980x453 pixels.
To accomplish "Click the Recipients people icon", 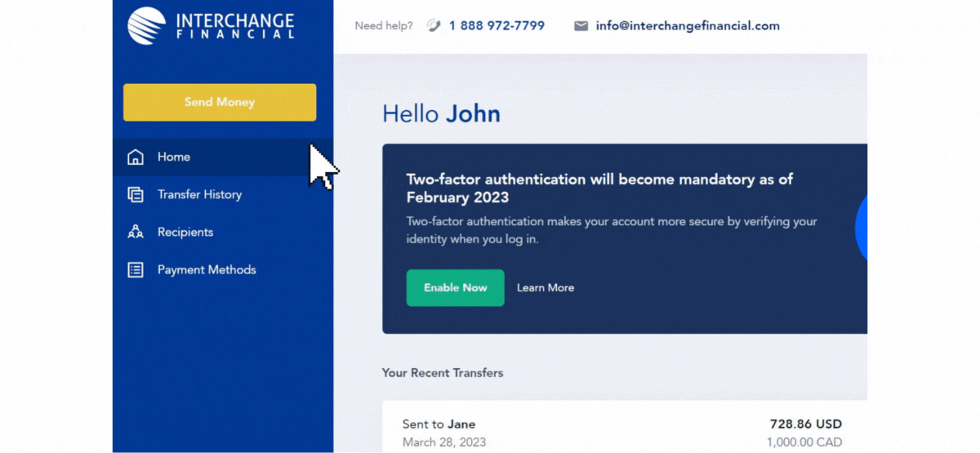I will coord(136,233).
